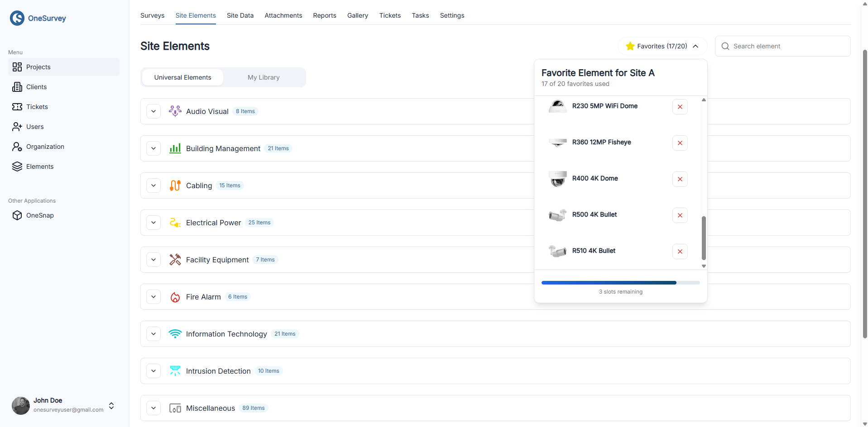Screen dimensions: 868x427
Task: Switch to the My Library tab
Action: (264, 77)
